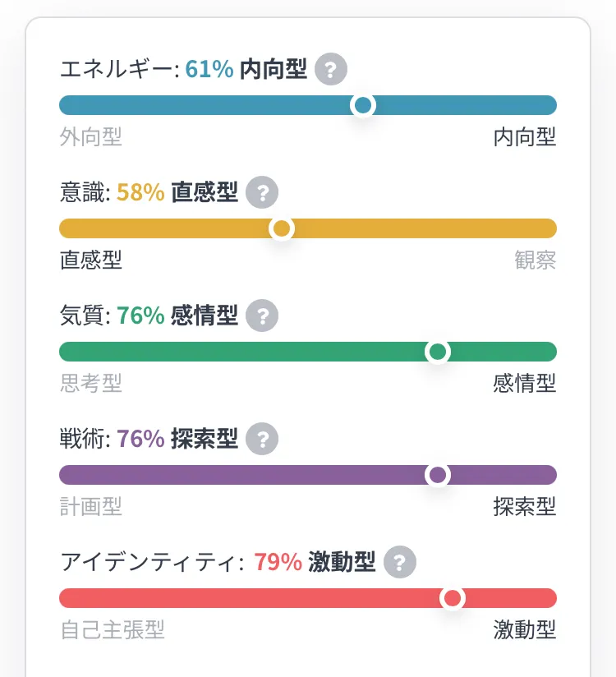
Task: Click the green 気質 slider handle
Action: click(x=438, y=352)
